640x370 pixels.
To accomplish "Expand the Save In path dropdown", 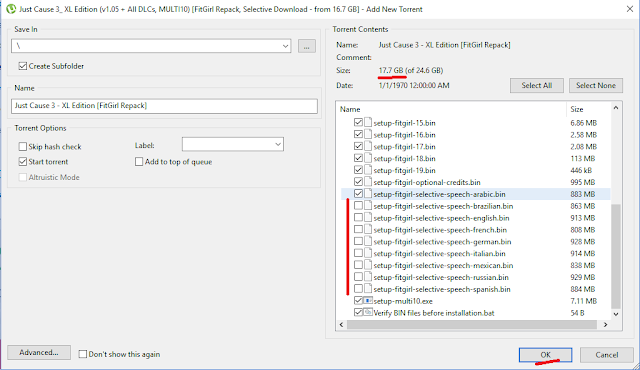I will [x=285, y=46].
